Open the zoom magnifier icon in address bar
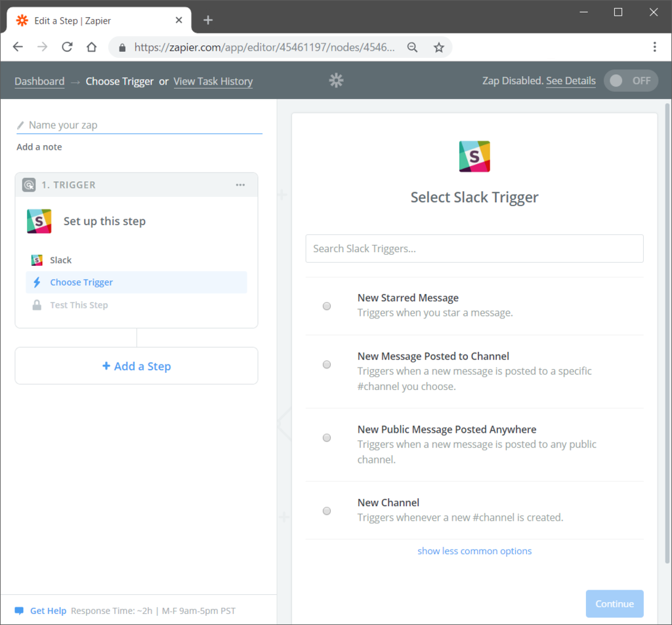Viewport: 672px width, 625px height. click(412, 47)
